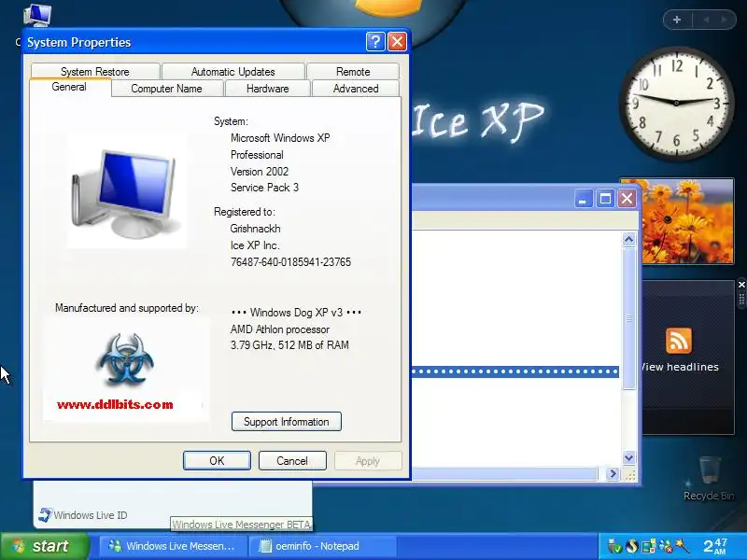Open the Remote tab
Image resolution: width=747 pixels, height=560 pixels.
click(x=353, y=72)
